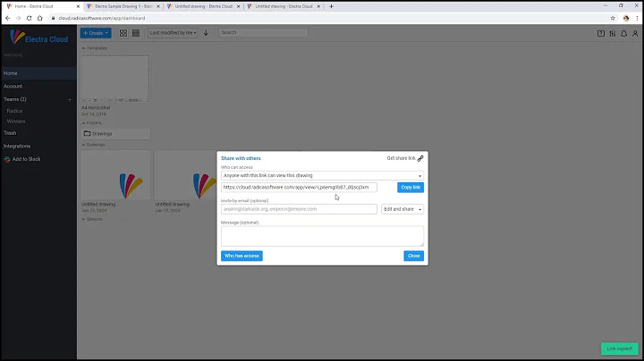
Task: Open the user profile icon
Action: (635, 34)
